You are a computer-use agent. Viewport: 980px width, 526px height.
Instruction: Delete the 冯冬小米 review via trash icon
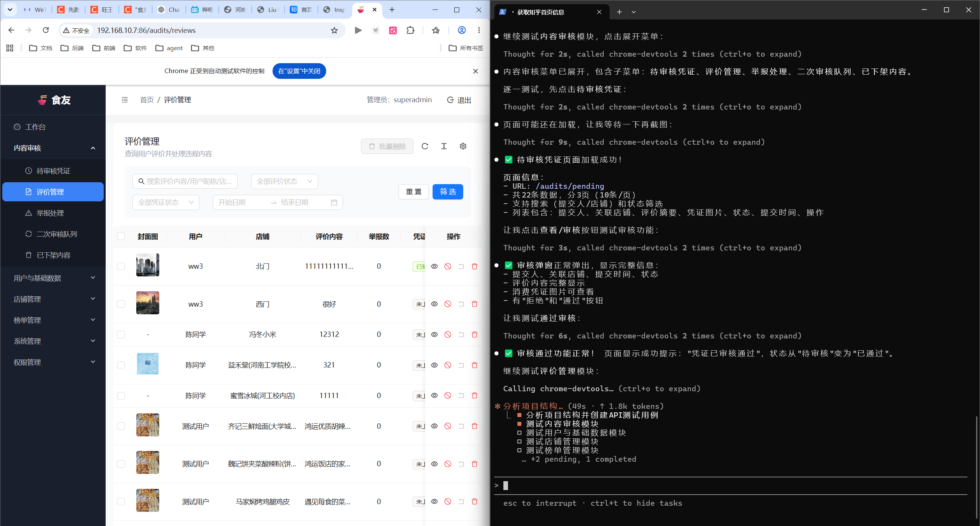click(x=474, y=335)
